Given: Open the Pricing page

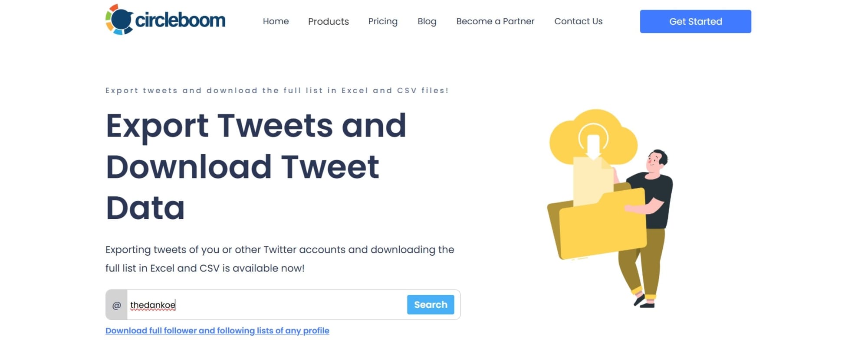Looking at the screenshot, I should click(382, 21).
